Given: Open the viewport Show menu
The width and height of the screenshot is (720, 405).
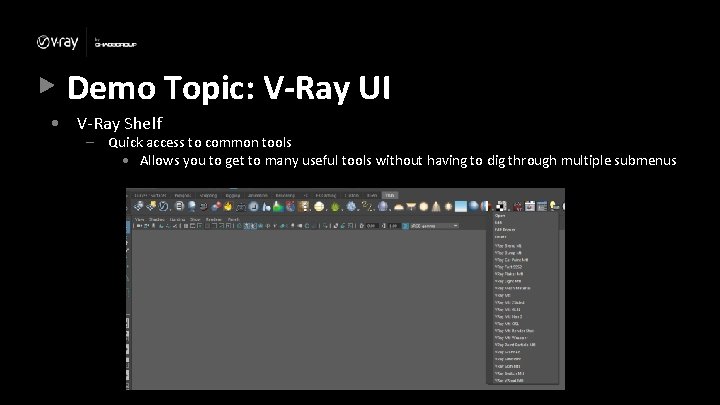Looking at the screenshot, I should pyautogui.click(x=195, y=219).
